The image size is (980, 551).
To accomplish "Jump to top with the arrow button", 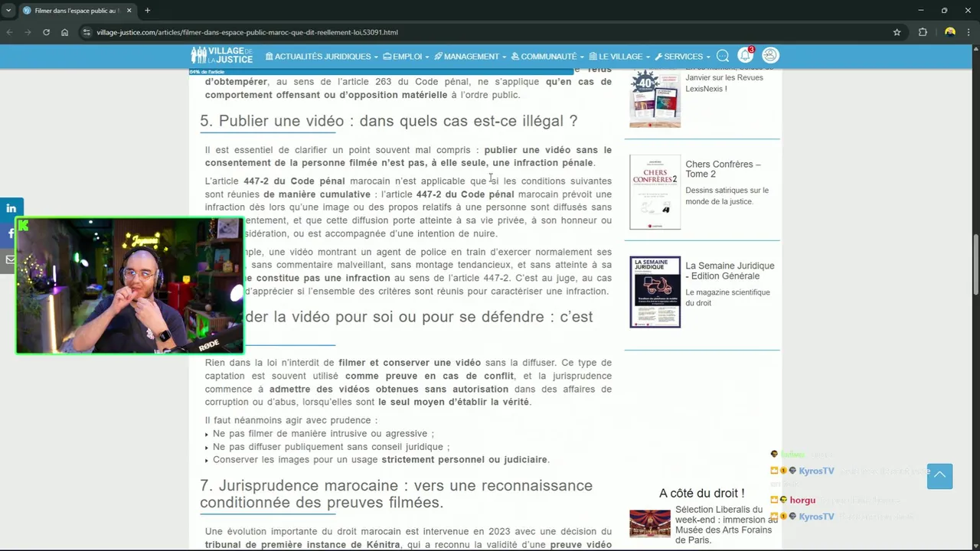I will 939,476.
